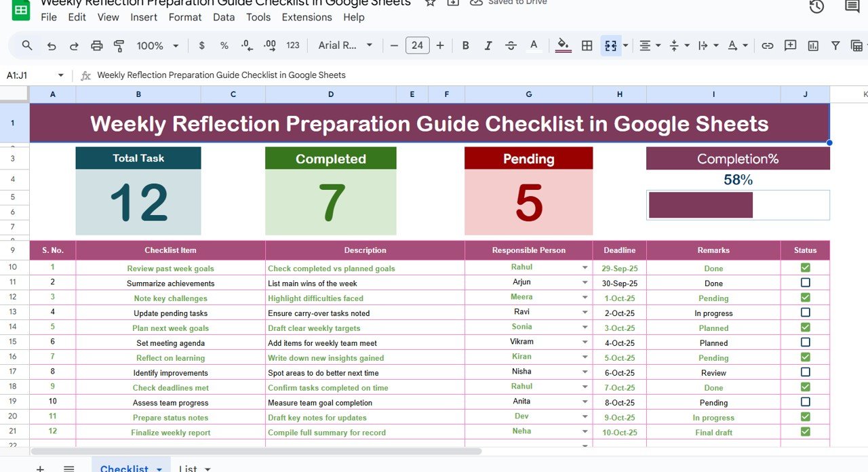868x472 pixels.
Task: Increase font size with plus button
Action: click(x=440, y=45)
